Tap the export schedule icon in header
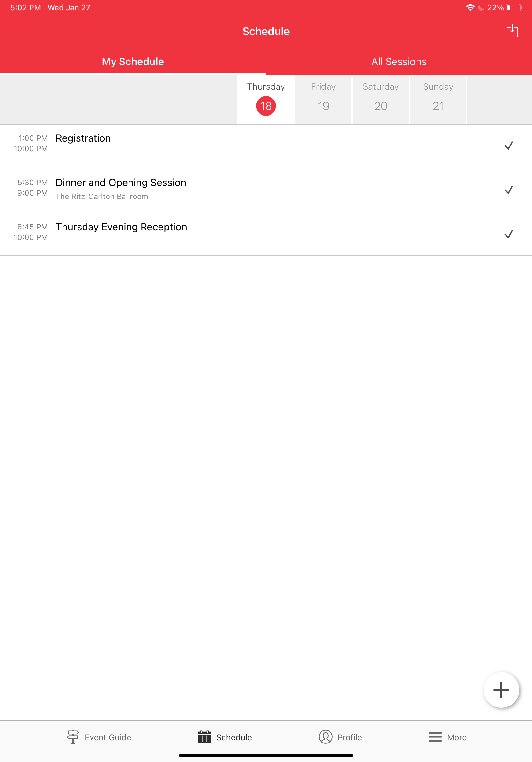532x762 pixels. 512,31
